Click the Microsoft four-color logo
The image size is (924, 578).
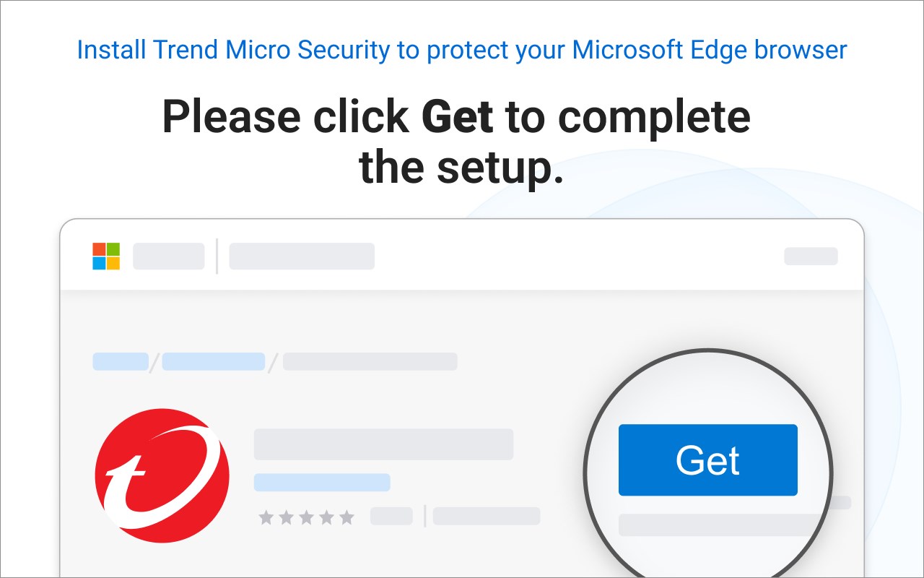106,256
